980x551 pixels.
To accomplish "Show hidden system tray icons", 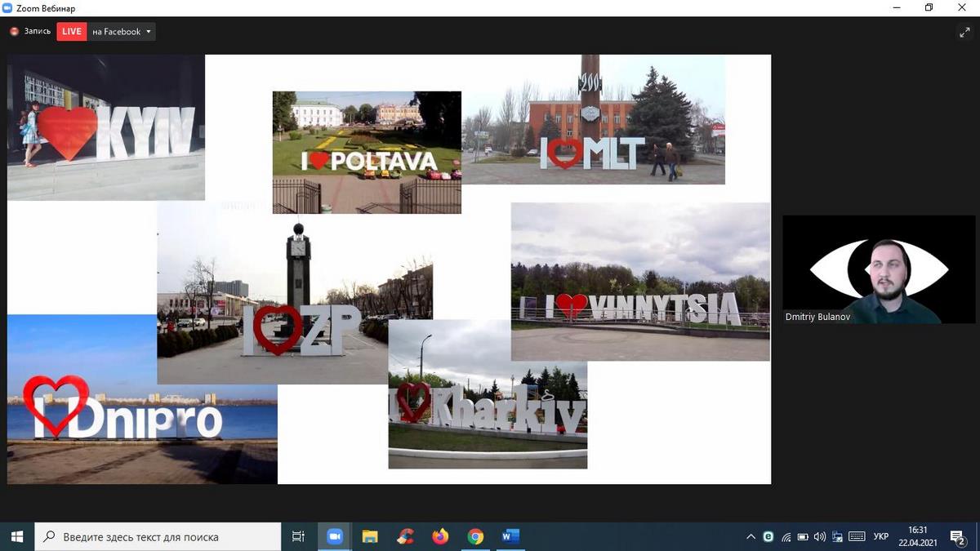I will (x=751, y=536).
